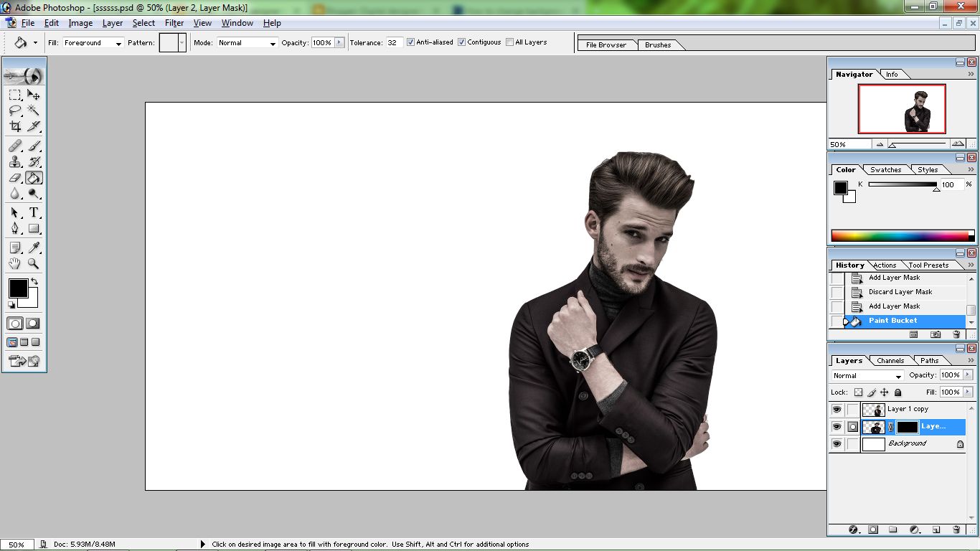Viewport: 980px width, 551px height.
Task: Open the Filter menu
Action: pos(174,23)
